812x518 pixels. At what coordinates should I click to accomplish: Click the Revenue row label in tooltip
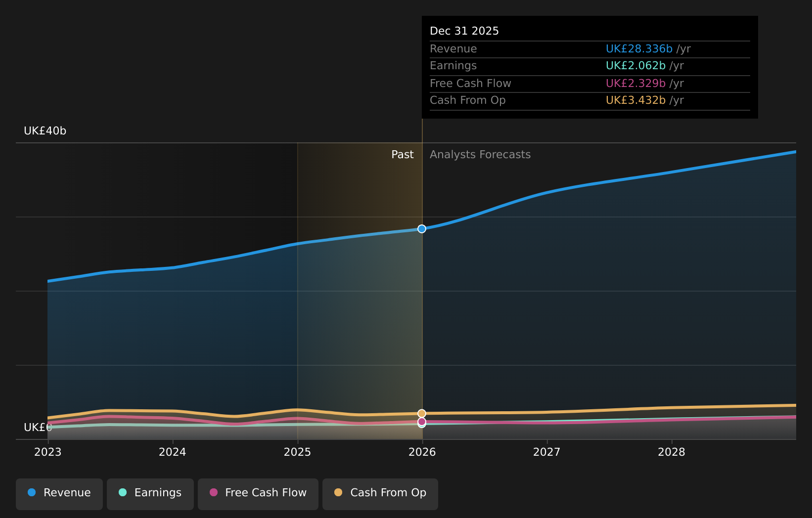pos(453,49)
